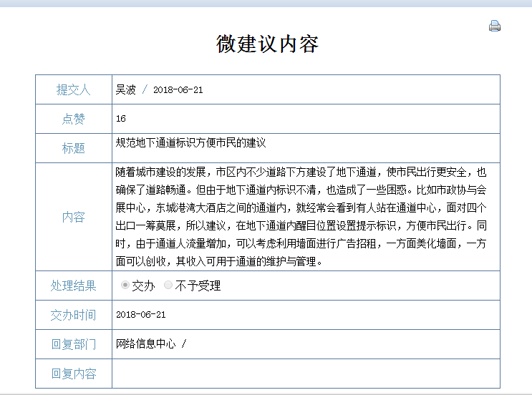
Task: Select the 交办 radio button
Action: pos(126,286)
